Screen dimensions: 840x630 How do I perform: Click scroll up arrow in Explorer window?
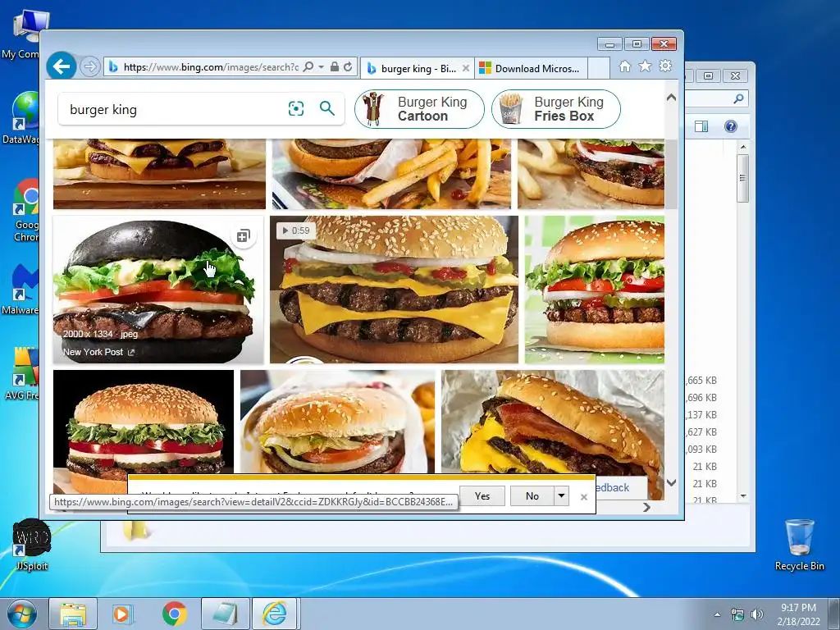pos(742,147)
